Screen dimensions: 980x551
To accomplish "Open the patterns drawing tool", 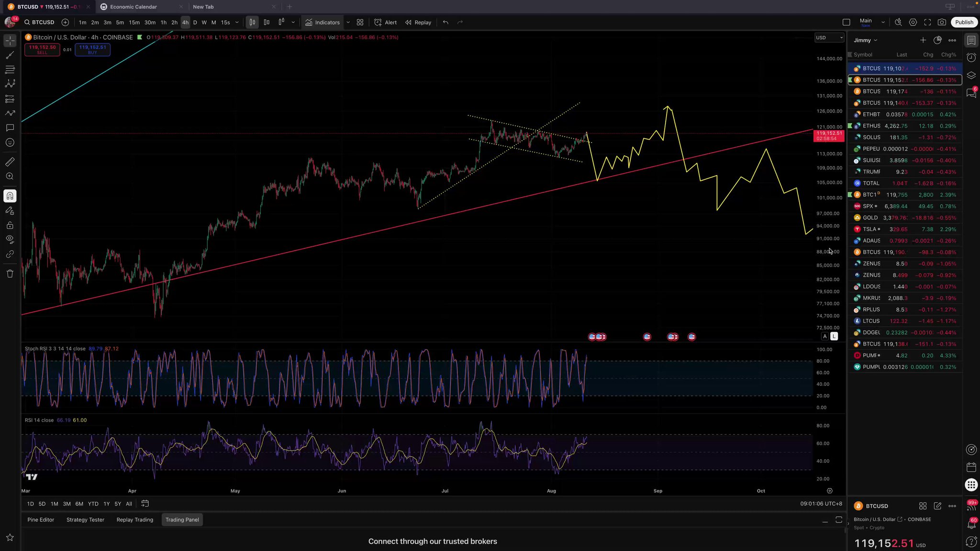I will (x=10, y=84).
